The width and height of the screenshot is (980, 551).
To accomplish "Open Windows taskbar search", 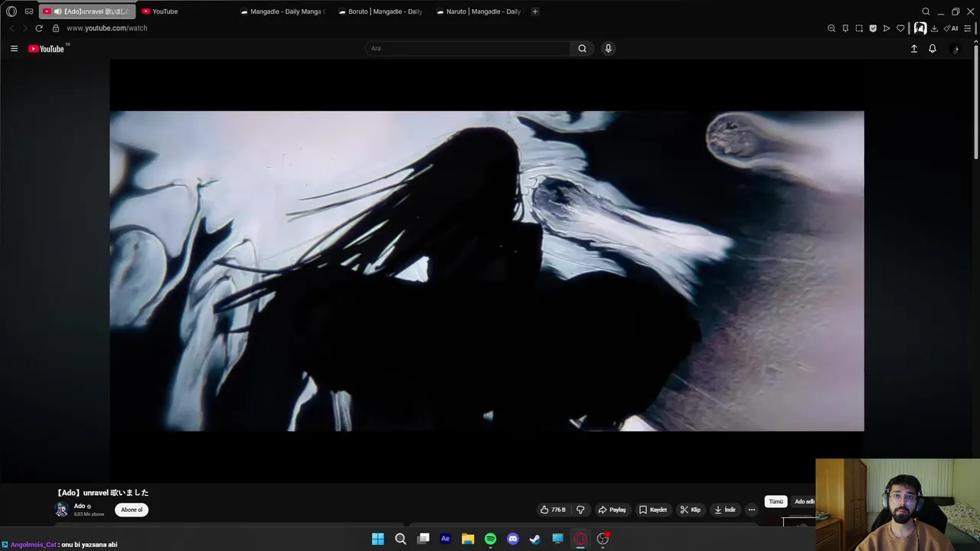I will 400,539.
